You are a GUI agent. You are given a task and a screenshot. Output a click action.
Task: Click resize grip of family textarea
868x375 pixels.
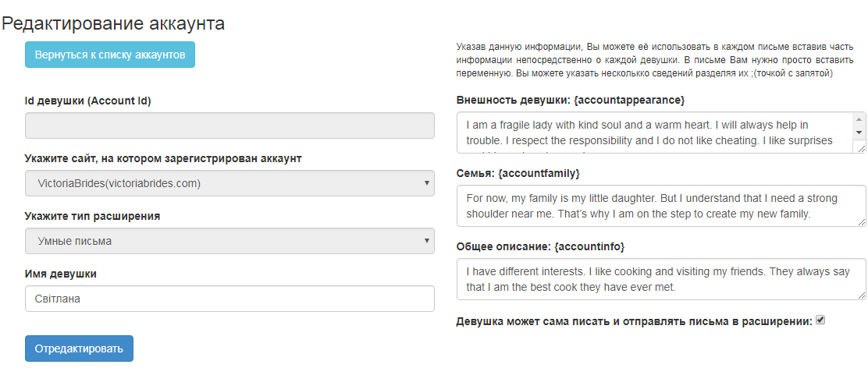click(x=861, y=221)
